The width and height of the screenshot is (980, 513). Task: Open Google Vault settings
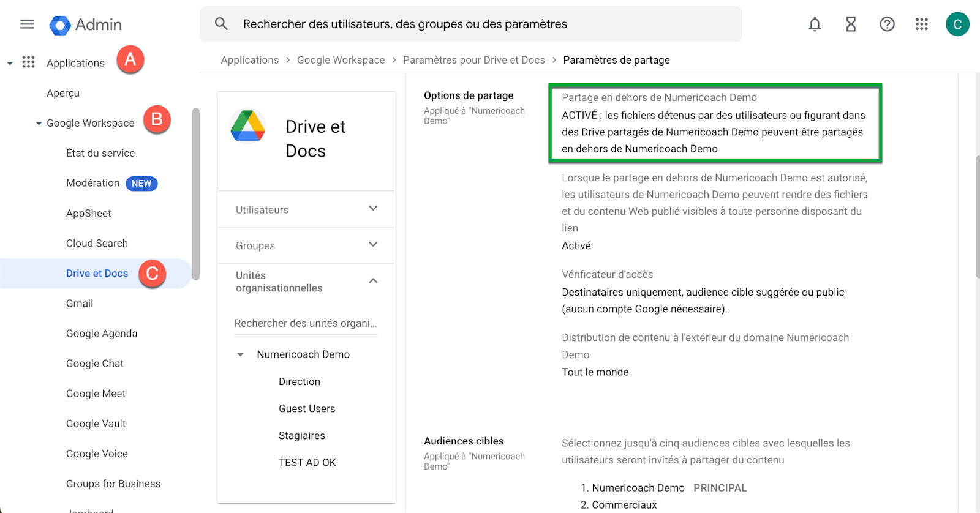coord(96,423)
